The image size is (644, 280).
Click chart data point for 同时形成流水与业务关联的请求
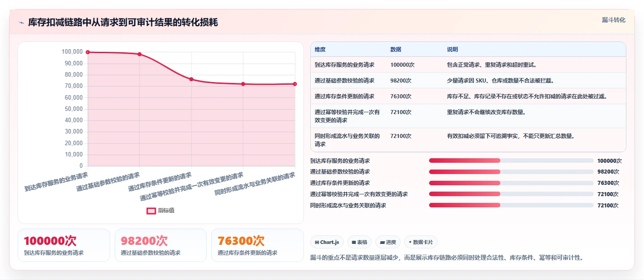coord(295,84)
